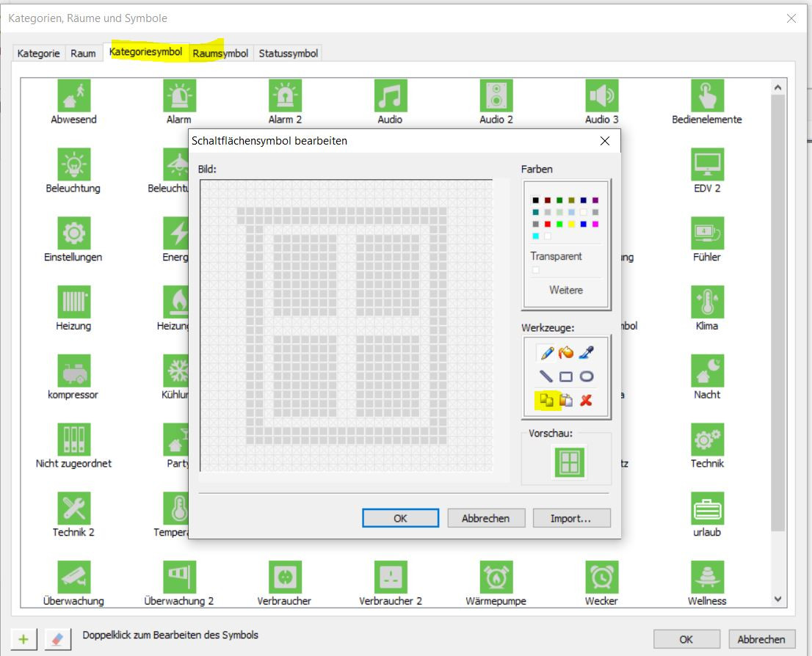Click the red X delete tool
This screenshot has width=812, height=656.
coord(586,400)
